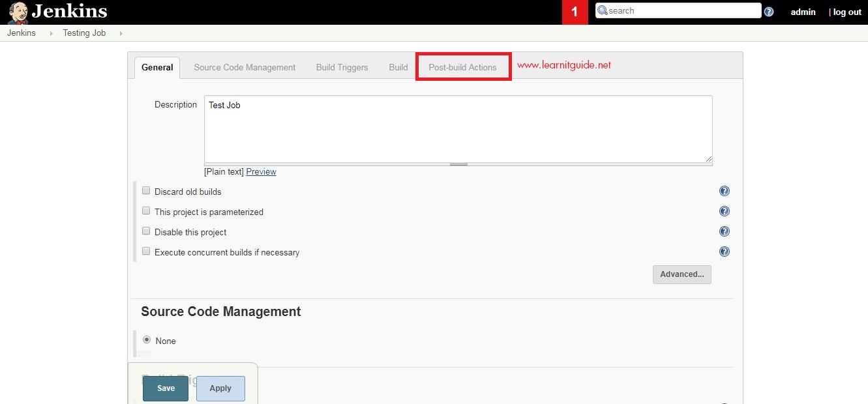Click the Advanced... button

(x=681, y=274)
